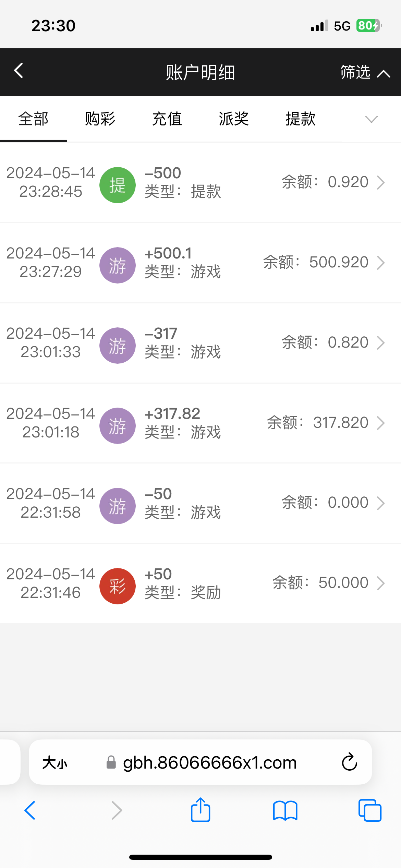Open details chevron for 余额 0.920 entry
Viewport: 401px width, 868px height.
pyautogui.click(x=380, y=182)
